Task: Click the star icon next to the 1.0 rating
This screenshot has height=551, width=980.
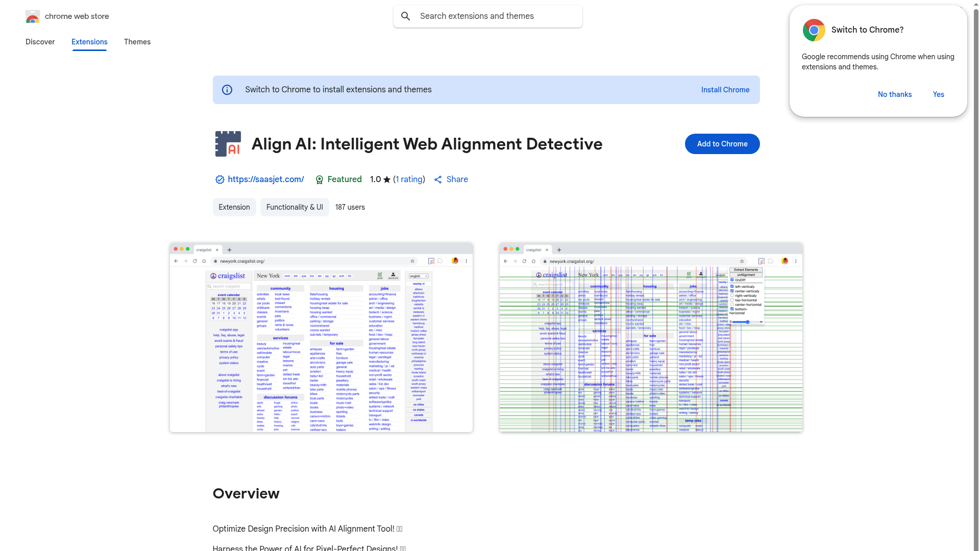Action: pos(387,180)
